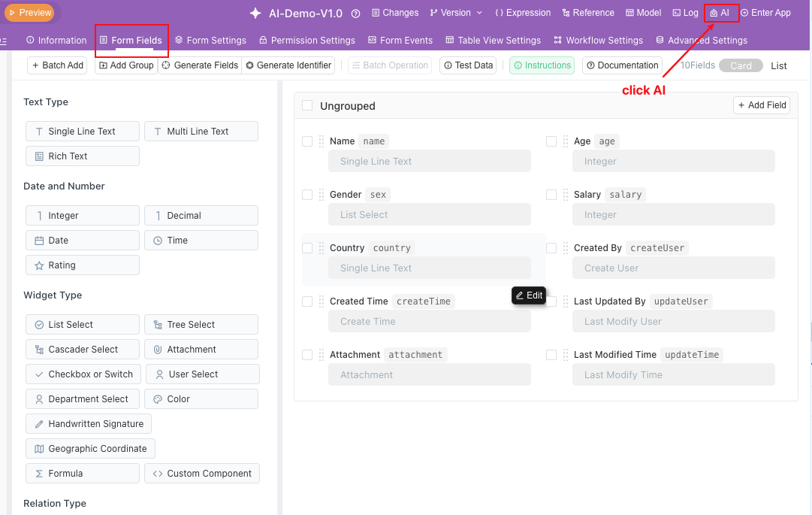Screen dimensions: 812x515
Task: Switch field view to List
Action: click(x=779, y=66)
